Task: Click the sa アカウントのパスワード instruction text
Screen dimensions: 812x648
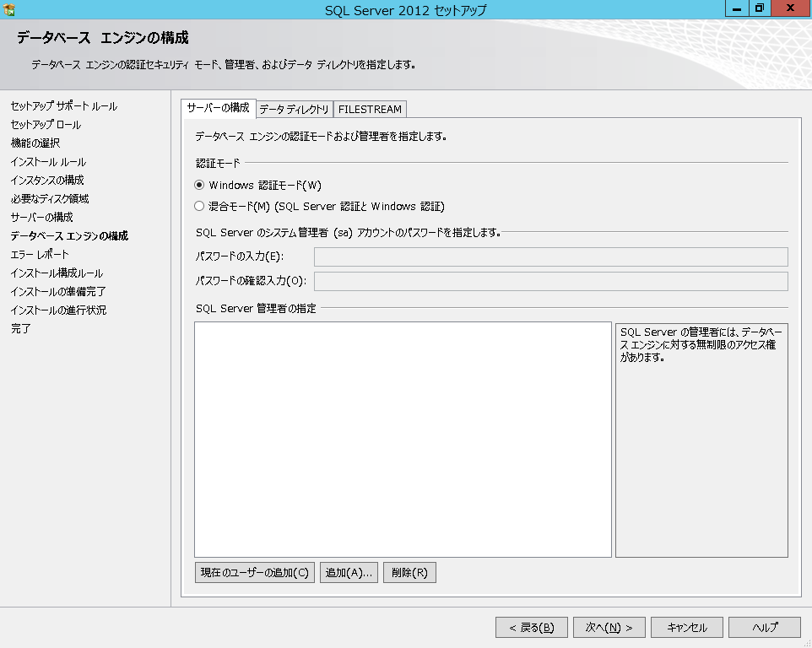Action: coord(348,233)
